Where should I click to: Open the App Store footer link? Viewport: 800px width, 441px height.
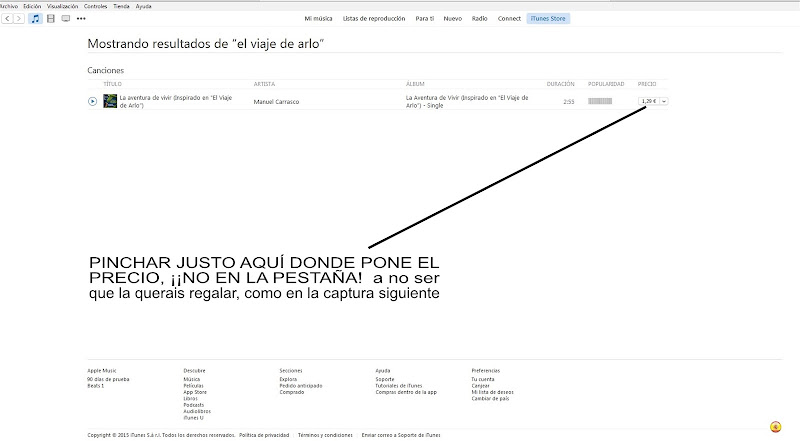click(195, 393)
